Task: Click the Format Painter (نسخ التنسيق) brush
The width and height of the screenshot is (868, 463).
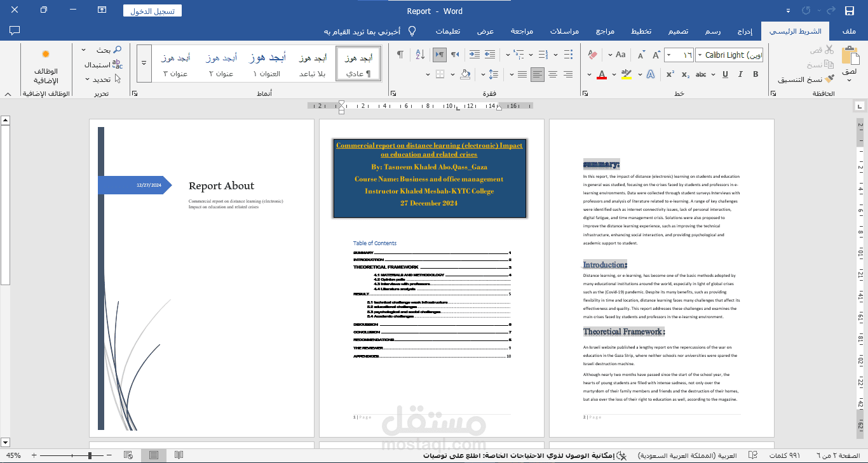Action: click(x=829, y=79)
